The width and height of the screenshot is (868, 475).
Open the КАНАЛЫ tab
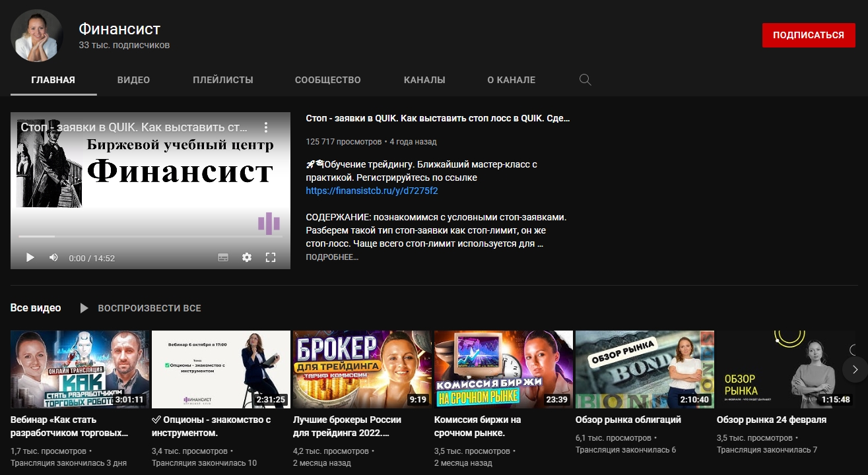(x=424, y=80)
